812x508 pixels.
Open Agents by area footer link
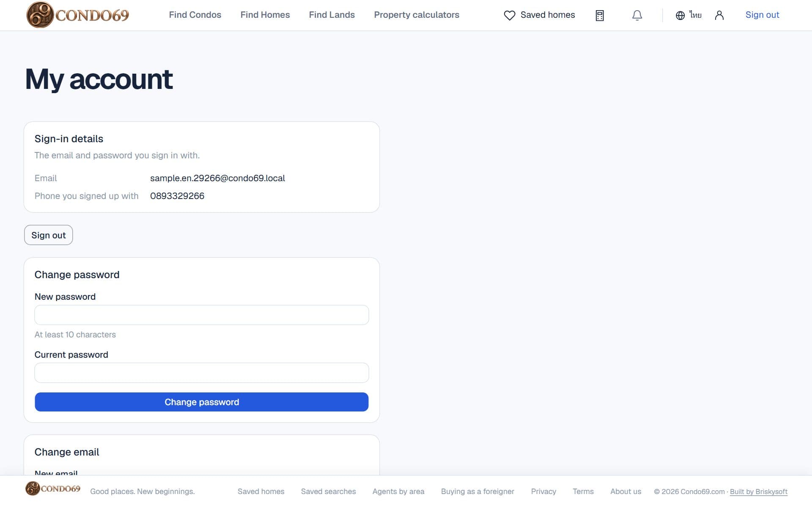point(398,491)
